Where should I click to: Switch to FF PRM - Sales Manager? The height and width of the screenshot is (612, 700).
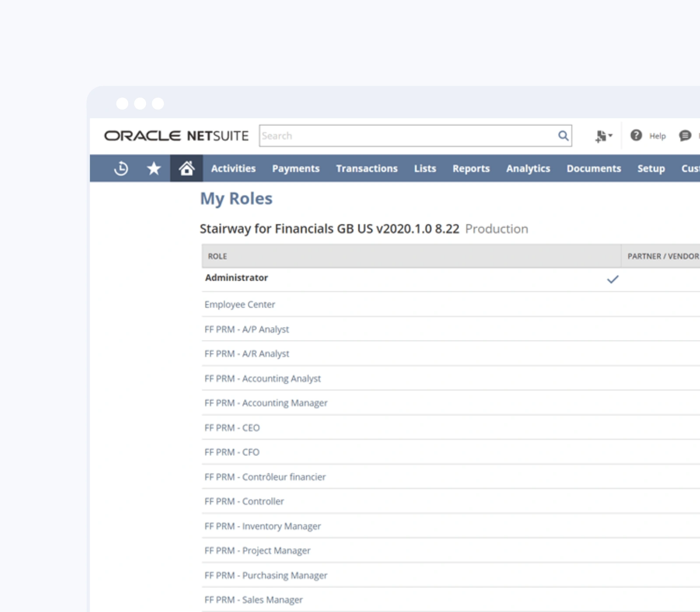click(254, 600)
